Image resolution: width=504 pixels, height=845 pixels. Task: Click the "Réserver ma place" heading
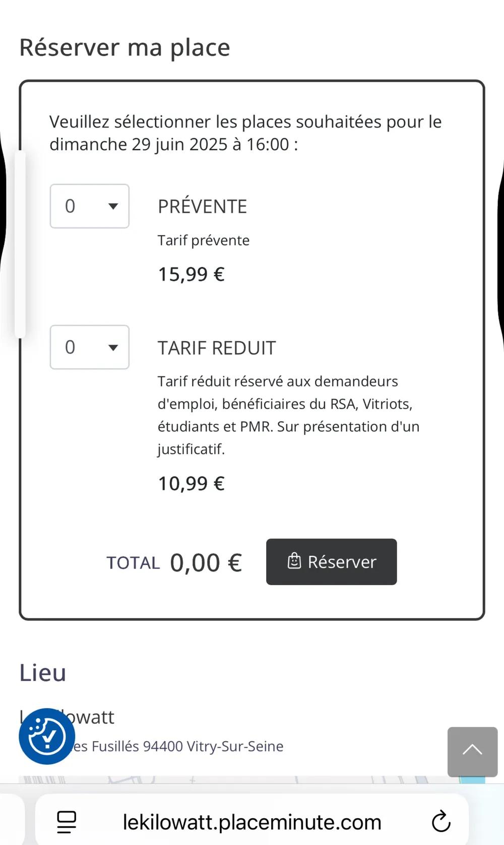124,47
